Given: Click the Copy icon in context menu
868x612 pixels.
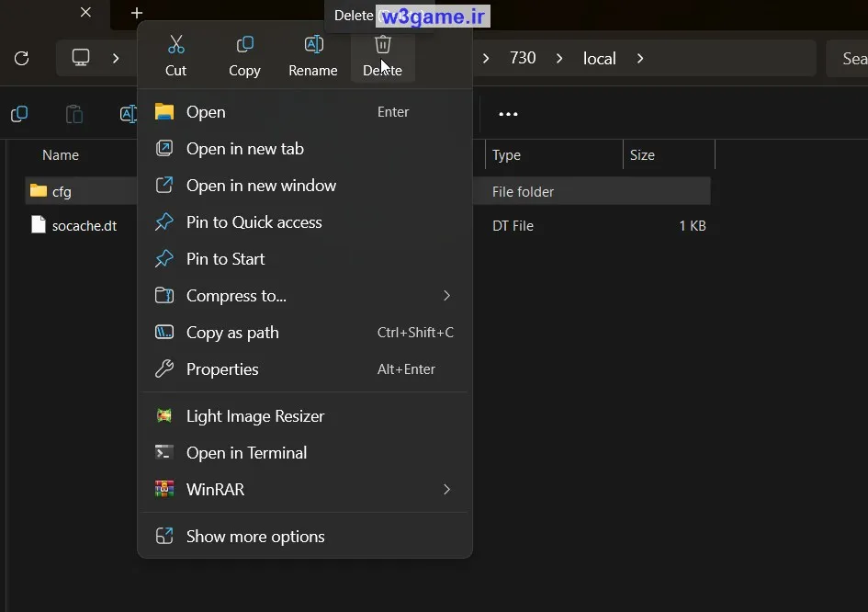Looking at the screenshot, I should [x=244, y=44].
